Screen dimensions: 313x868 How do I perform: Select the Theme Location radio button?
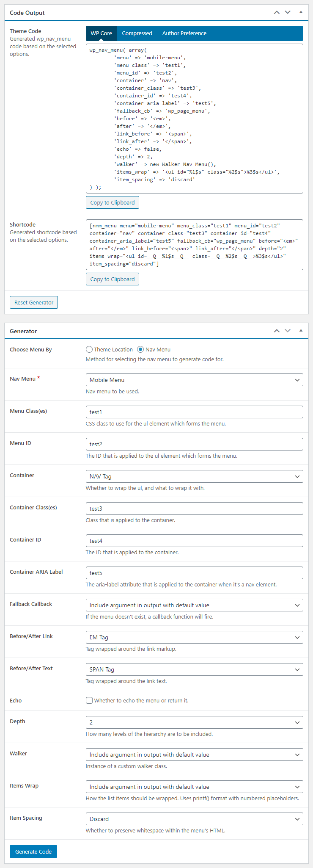pyautogui.click(x=89, y=349)
